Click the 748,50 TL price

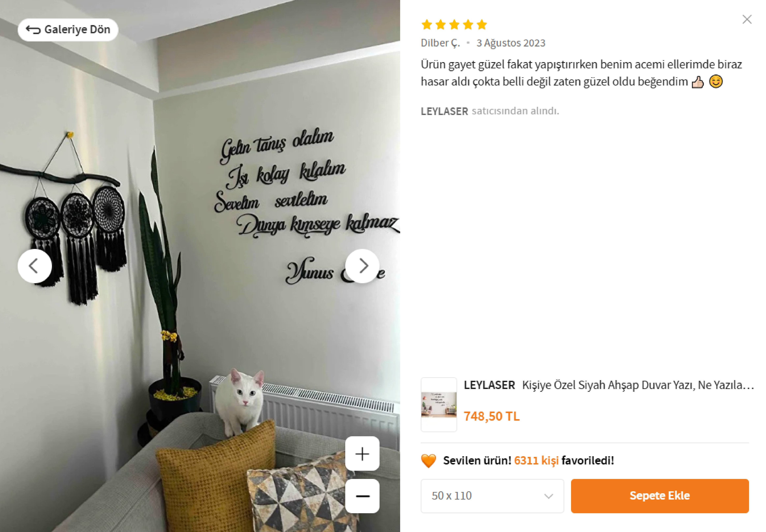pyautogui.click(x=491, y=416)
